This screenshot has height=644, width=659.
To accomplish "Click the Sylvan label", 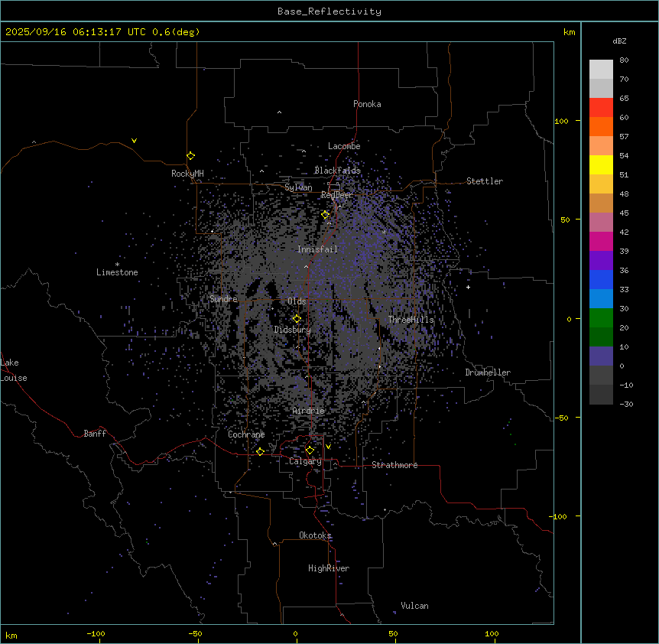I will [298, 187].
